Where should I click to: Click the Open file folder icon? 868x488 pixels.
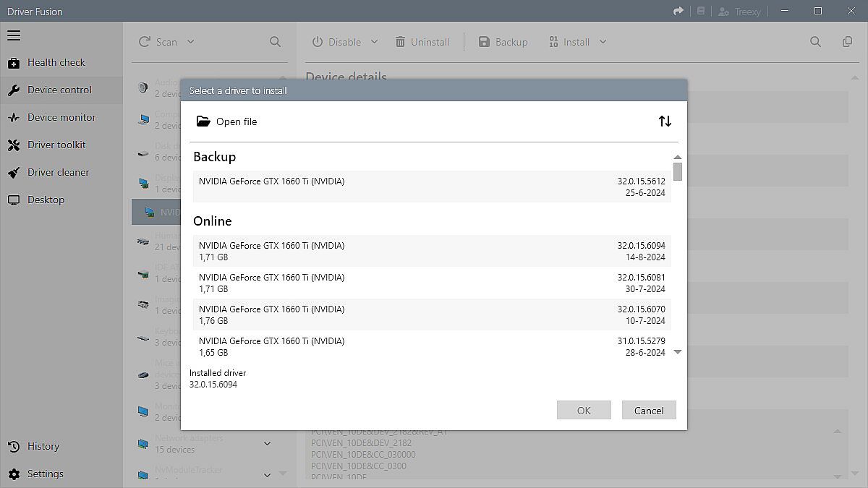tap(203, 121)
